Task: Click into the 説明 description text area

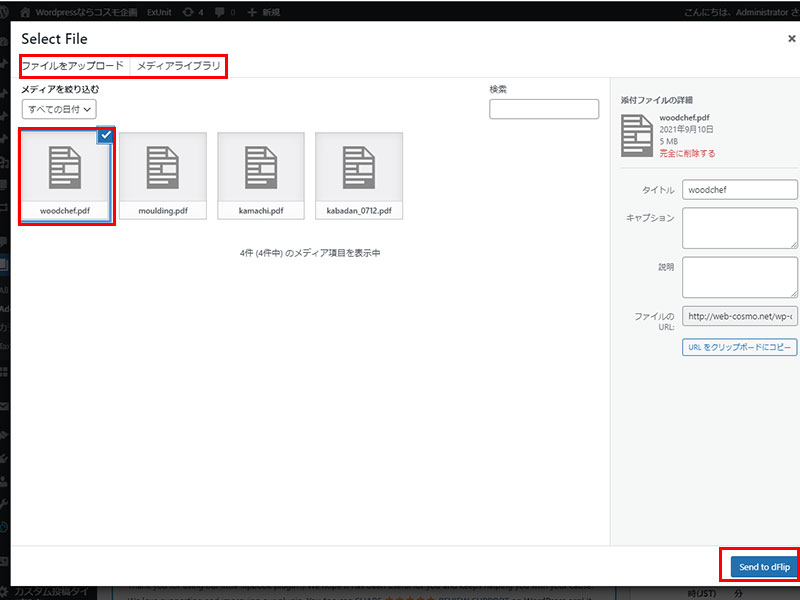Action: [739, 277]
